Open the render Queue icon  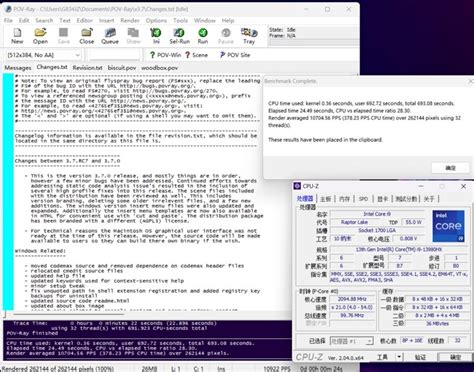110,36
